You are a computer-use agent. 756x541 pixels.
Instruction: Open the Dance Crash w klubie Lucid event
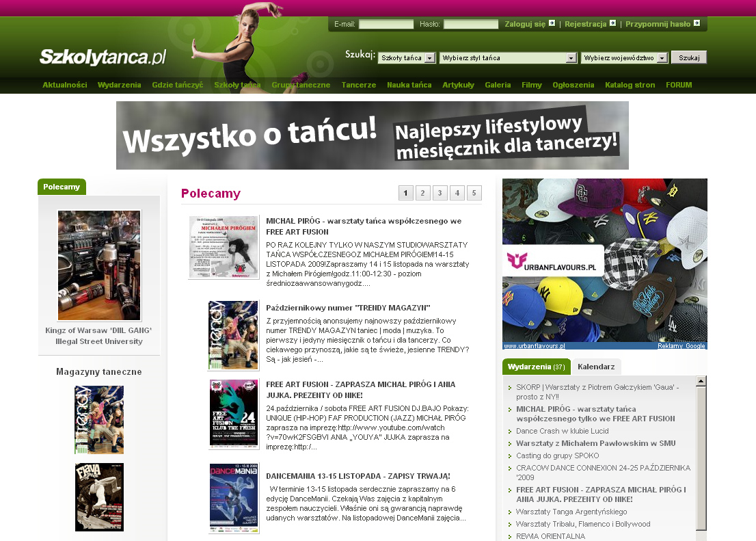[562, 431]
